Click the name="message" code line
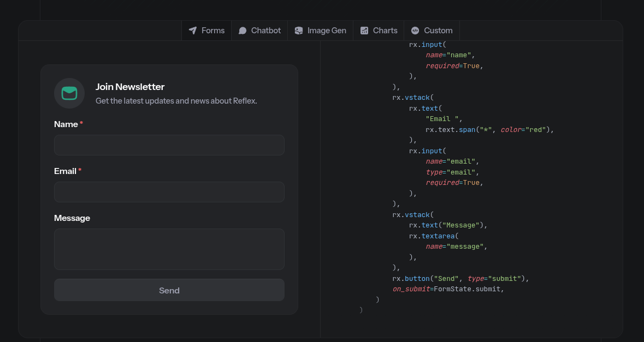The image size is (644, 342). tap(457, 247)
